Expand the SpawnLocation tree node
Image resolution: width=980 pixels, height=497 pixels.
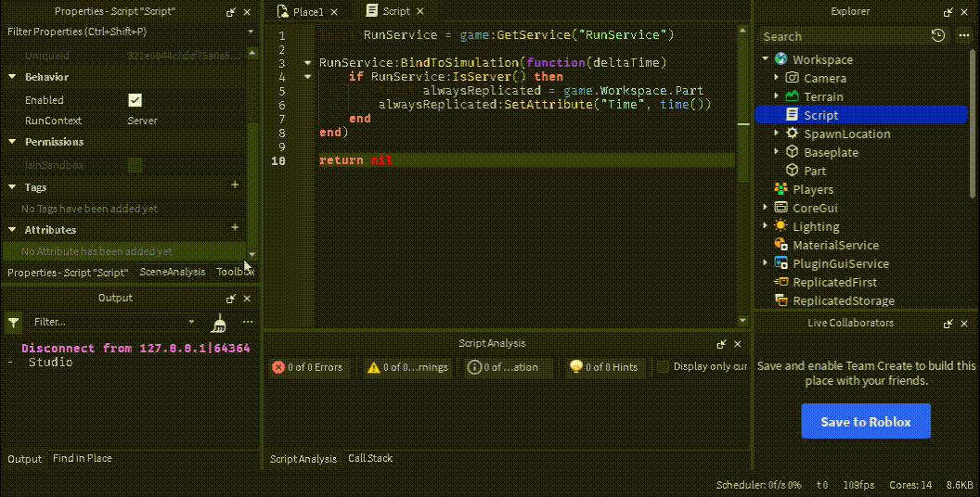pyautogui.click(x=777, y=133)
